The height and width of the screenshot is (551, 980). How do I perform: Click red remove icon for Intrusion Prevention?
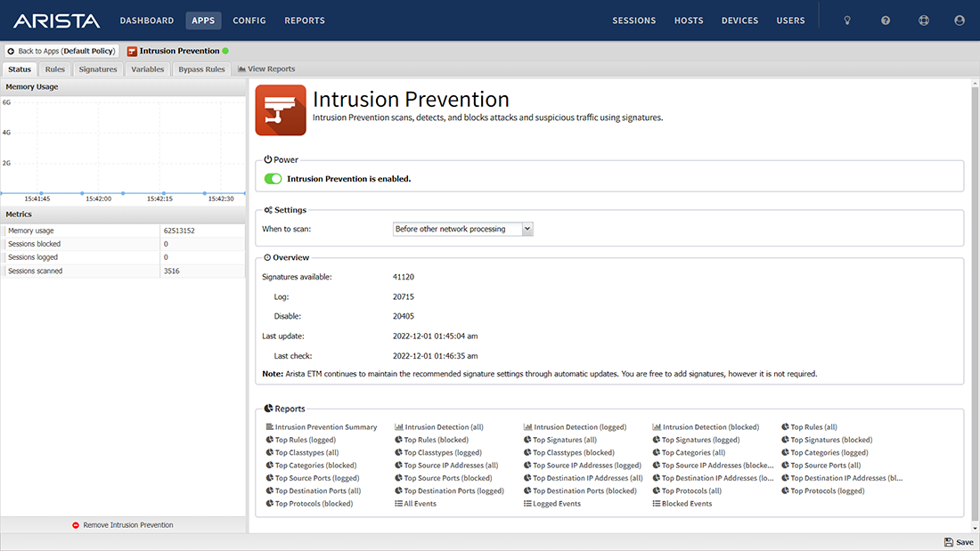pyautogui.click(x=76, y=525)
